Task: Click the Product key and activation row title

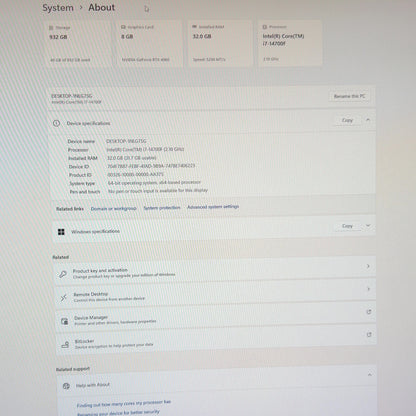Action: (100, 271)
